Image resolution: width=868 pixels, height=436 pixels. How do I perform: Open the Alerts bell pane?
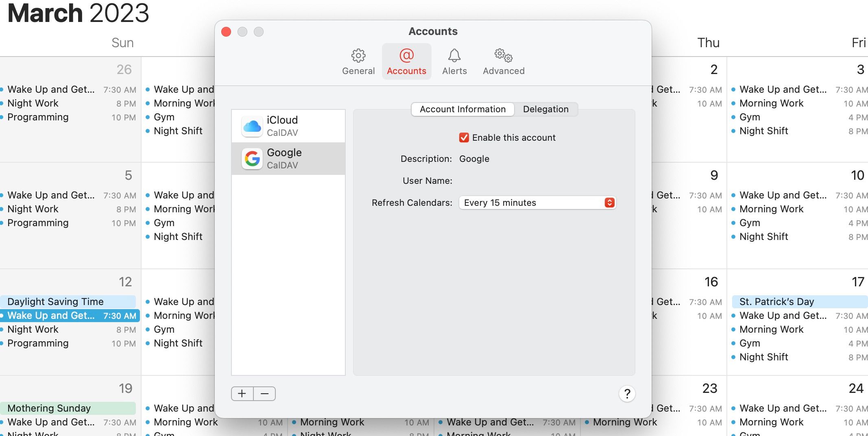tap(454, 62)
